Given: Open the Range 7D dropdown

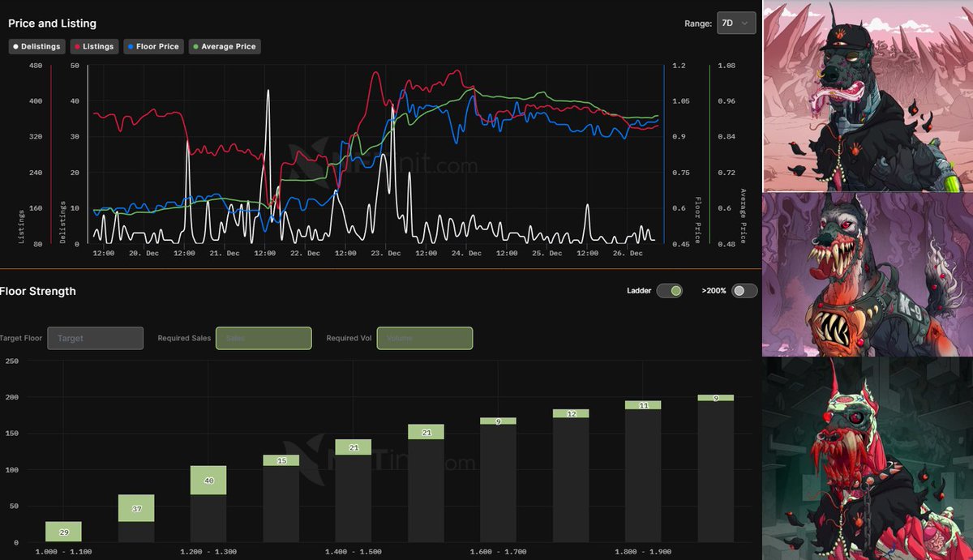Looking at the screenshot, I should tap(736, 24).
